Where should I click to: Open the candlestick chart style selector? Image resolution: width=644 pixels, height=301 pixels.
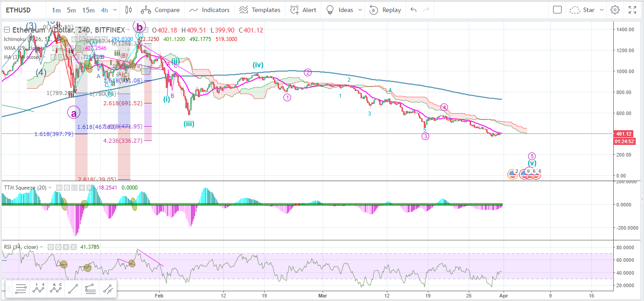129,10
